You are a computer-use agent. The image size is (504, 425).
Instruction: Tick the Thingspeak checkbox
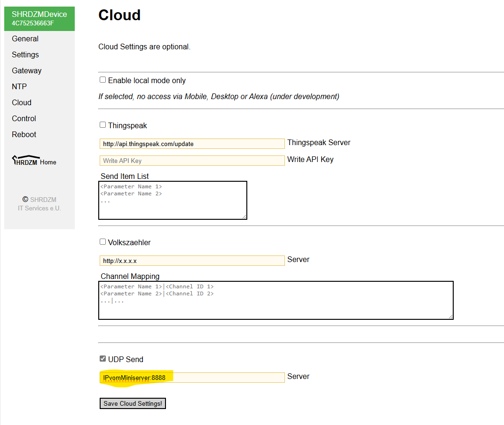[102, 124]
